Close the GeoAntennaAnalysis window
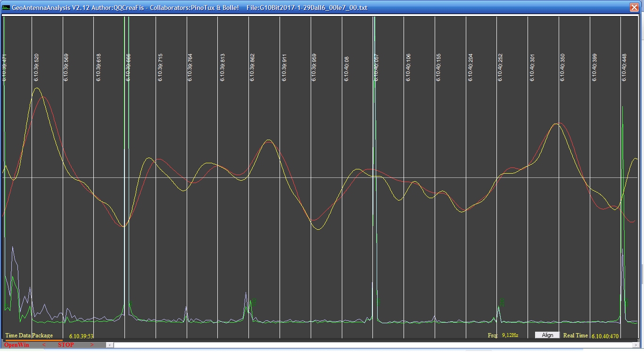 point(634,7)
